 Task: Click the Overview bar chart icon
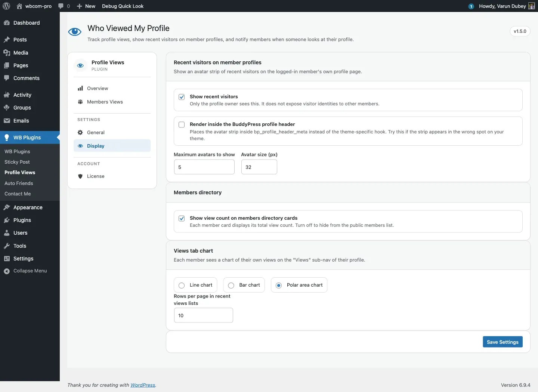(x=80, y=88)
